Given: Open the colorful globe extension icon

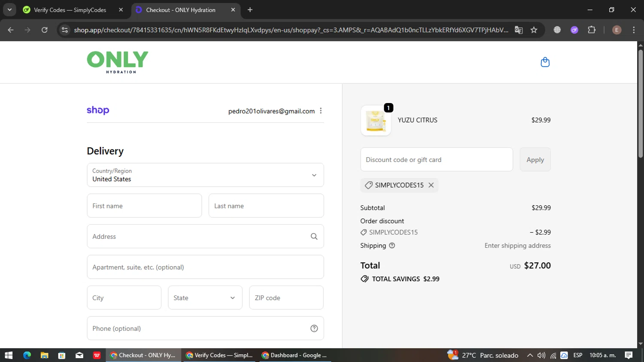Looking at the screenshot, I should coord(557,30).
